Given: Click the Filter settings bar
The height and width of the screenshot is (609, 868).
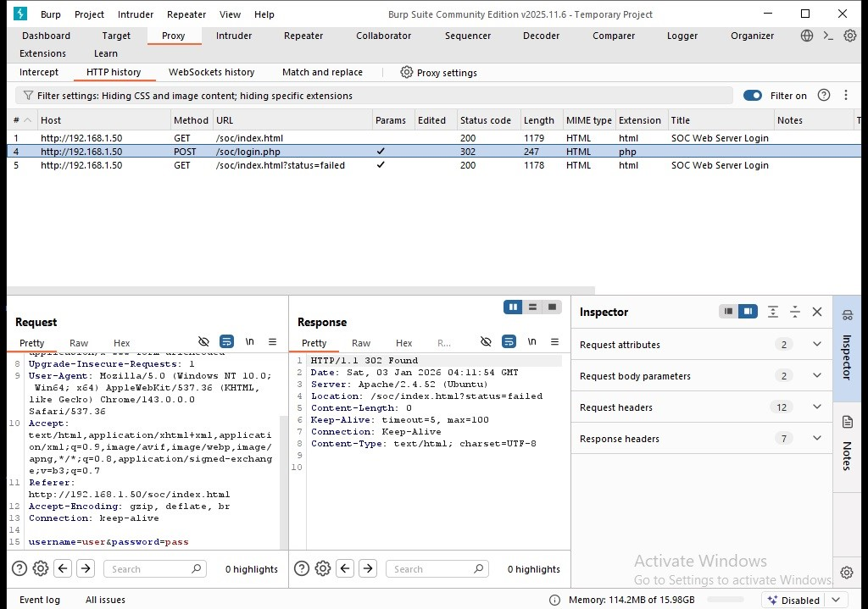Looking at the screenshot, I should pos(374,96).
